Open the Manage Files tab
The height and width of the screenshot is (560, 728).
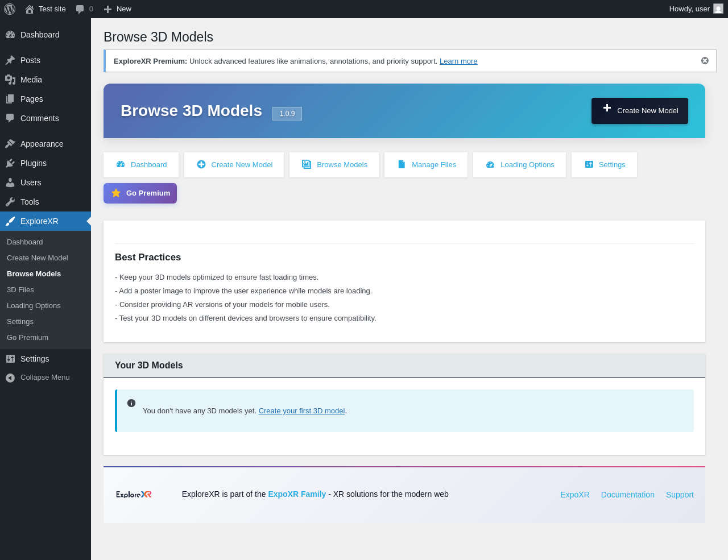tap(426, 165)
